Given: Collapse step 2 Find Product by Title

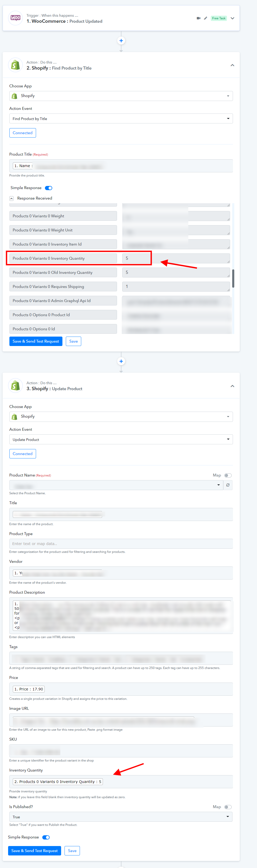Looking at the screenshot, I should pos(232,65).
